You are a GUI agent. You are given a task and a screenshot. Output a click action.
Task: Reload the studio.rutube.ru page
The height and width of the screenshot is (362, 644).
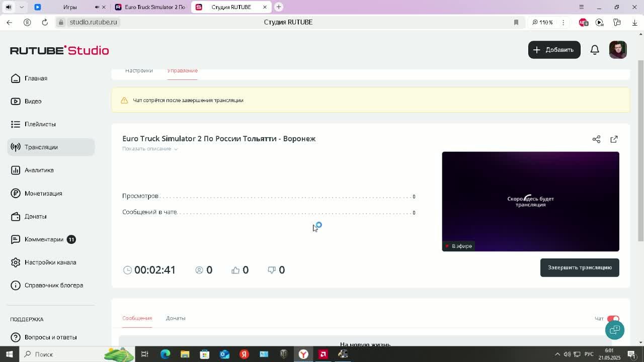point(45,22)
